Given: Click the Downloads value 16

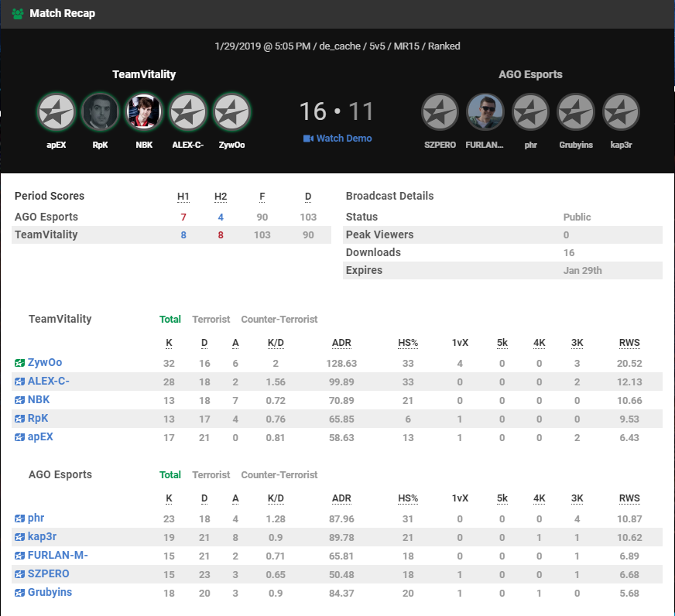Looking at the screenshot, I should click(569, 253).
